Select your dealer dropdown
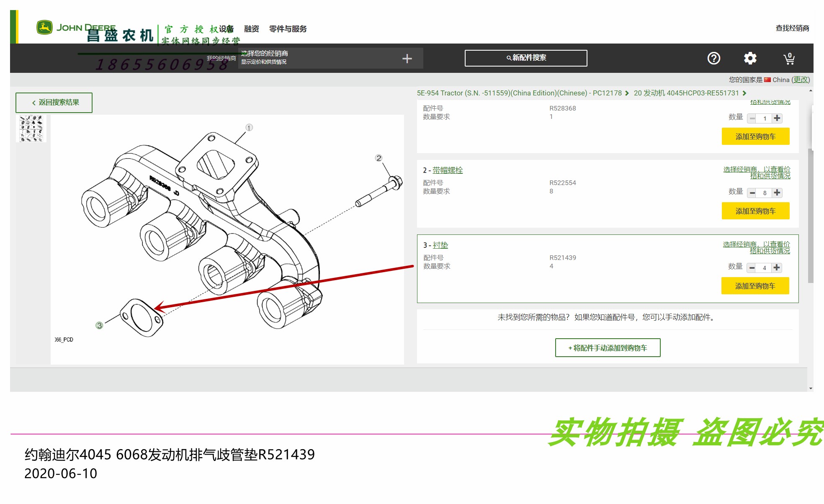824x504 pixels. pyautogui.click(x=330, y=58)
